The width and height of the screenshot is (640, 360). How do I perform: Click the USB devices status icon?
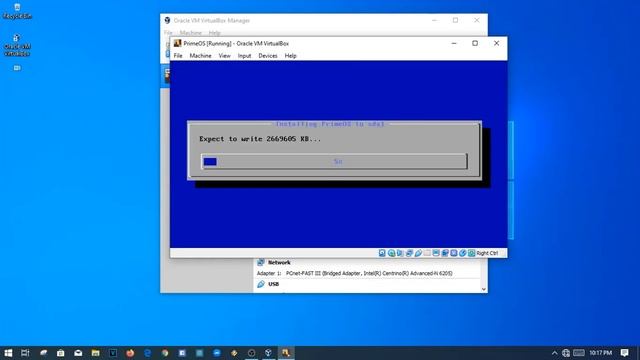click(x=418, y=253)
